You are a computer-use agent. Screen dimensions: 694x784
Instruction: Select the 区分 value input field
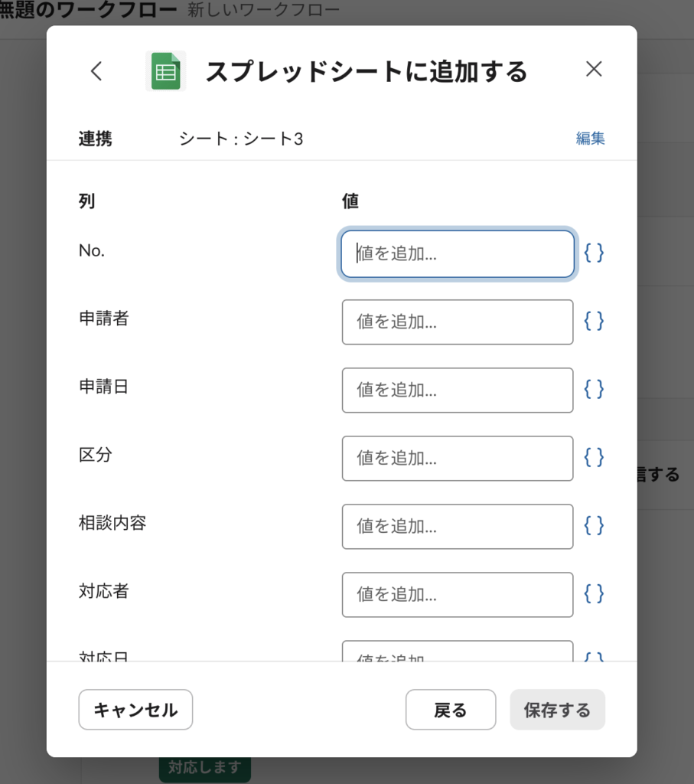coord(457,459)
